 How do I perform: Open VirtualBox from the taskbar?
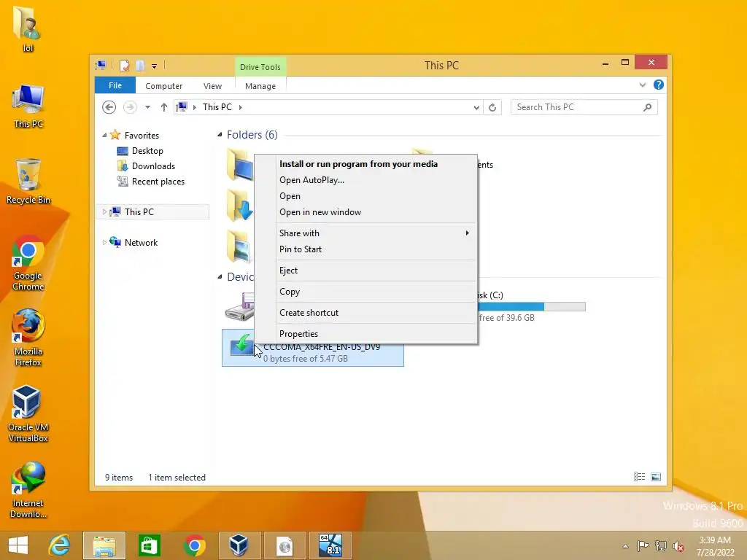pos(239,545)
